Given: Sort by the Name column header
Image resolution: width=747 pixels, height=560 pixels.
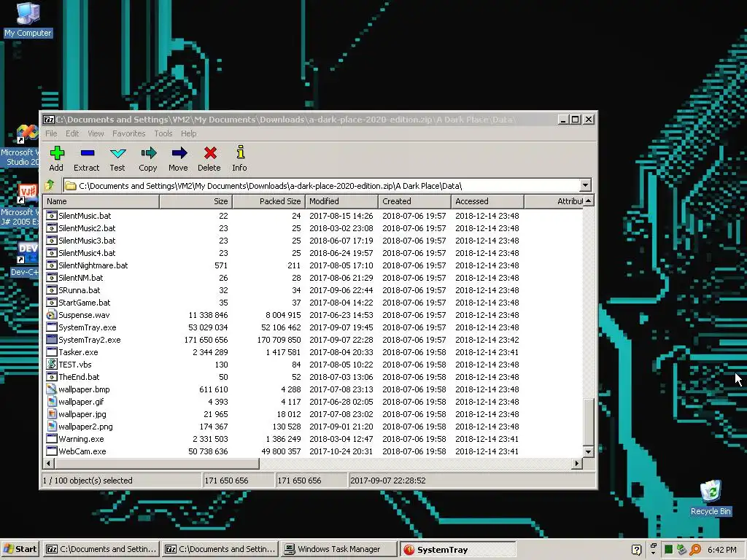Looking at the screenshot, I should (x=101, y=201).
